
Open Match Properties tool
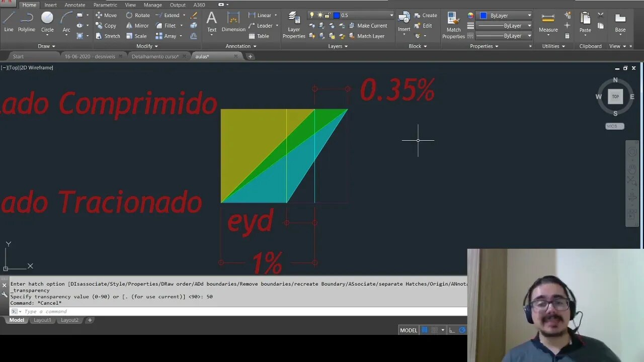point(453,25)
